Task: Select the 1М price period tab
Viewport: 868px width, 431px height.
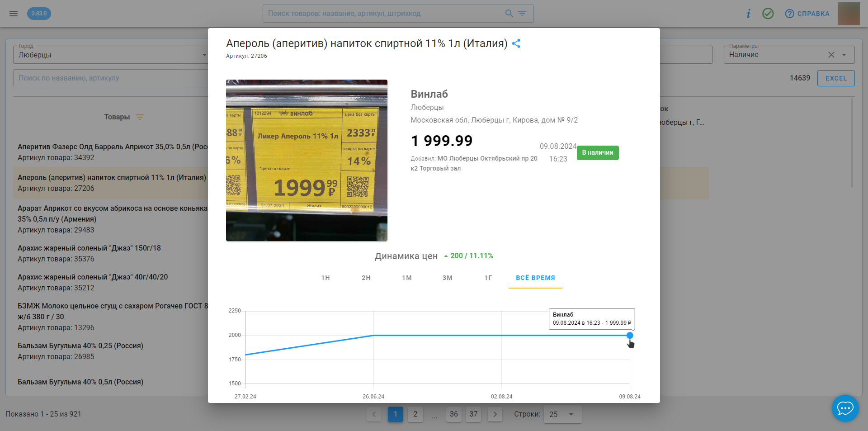Action: click(407, 278)
